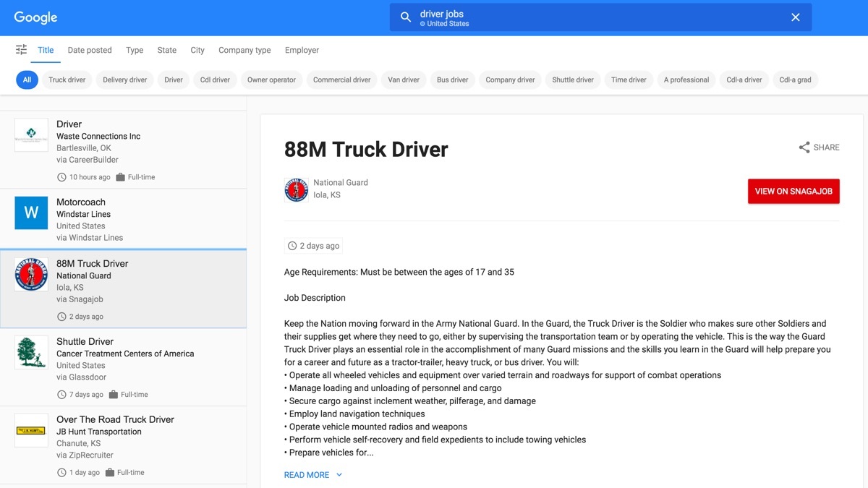Click 'JB Hunt Transportation' company name
Image resolution: width=868 pixels, height=488 pixels.
(x=99, y=432)
